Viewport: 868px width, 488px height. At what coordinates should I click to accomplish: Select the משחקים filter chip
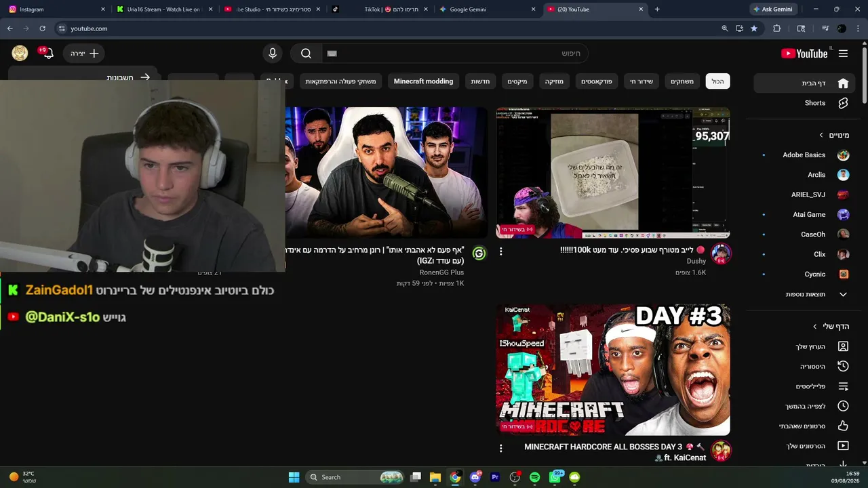click(682, 81)
